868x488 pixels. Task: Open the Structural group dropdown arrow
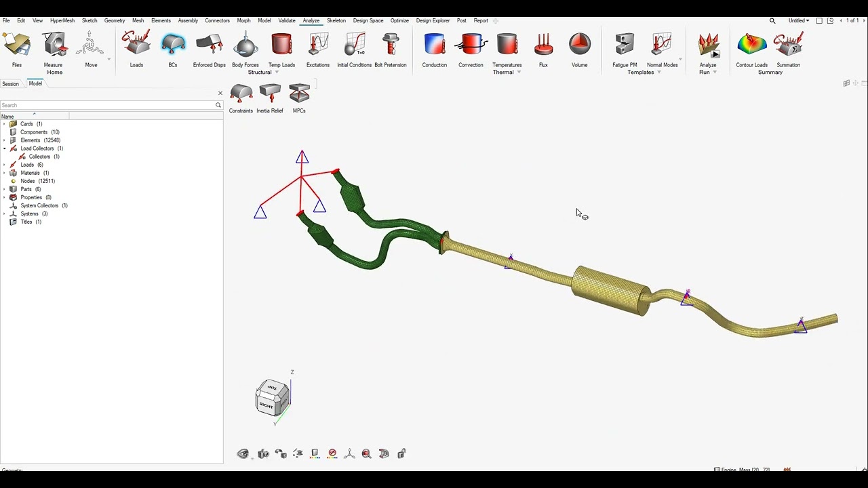point(277,73)
